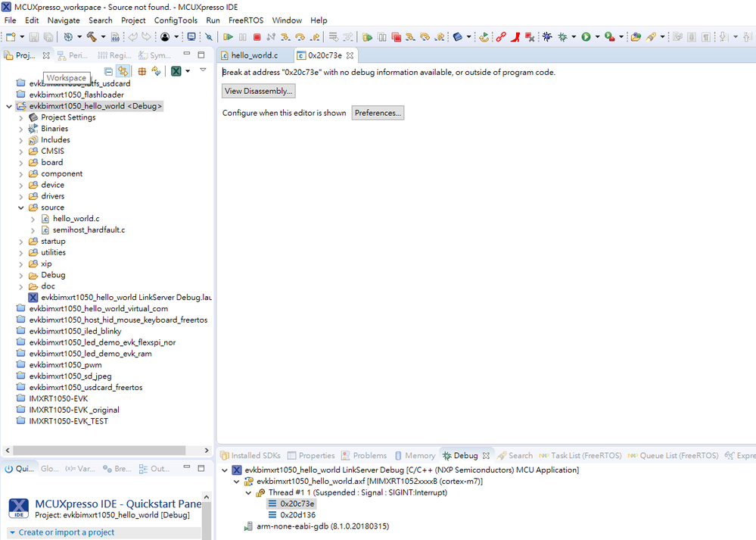
Task: Open the Run dropdown arrow
Action: (597, 36)
